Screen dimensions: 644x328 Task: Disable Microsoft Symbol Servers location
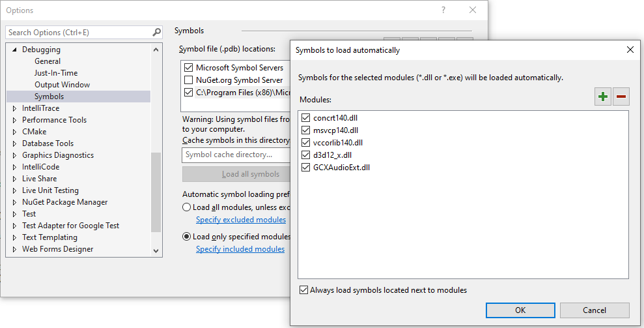tap(189, 68)
